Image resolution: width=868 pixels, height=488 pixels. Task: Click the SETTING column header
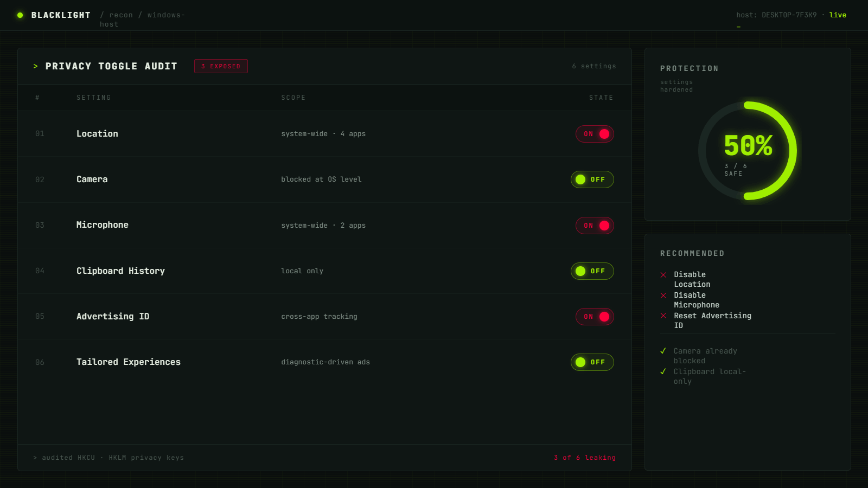pos(94,98)
